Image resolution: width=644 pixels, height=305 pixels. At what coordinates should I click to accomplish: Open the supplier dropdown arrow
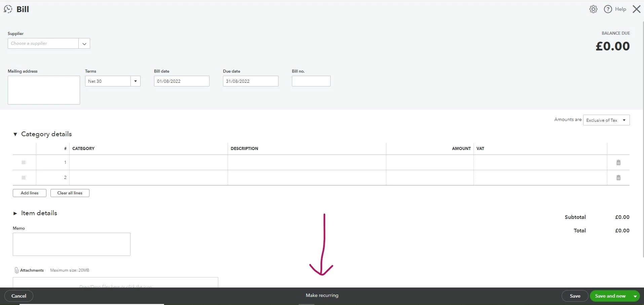coord(84,43)
